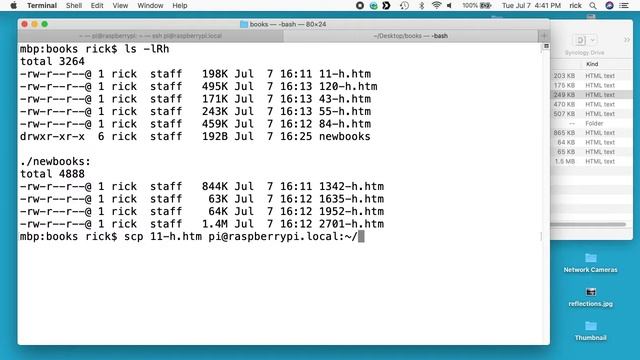Click the scp command prompt line
This screenshot has width=640, height=360.
(192, 236)
